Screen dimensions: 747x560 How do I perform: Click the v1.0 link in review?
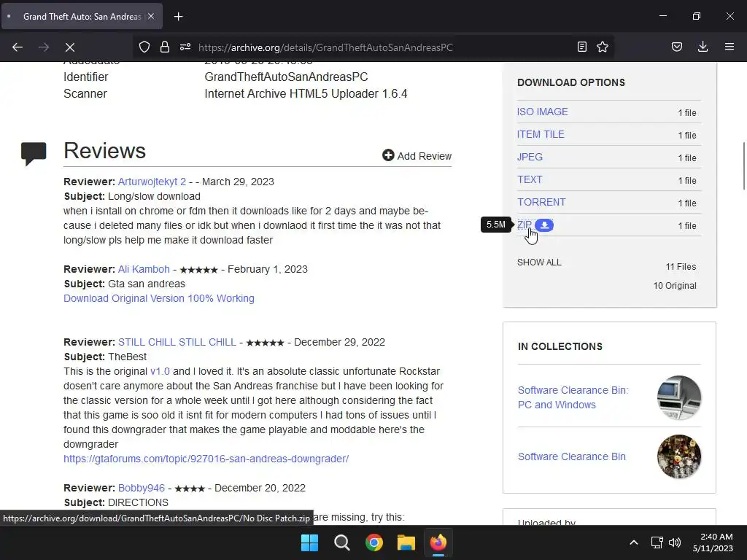pos(160,371)
